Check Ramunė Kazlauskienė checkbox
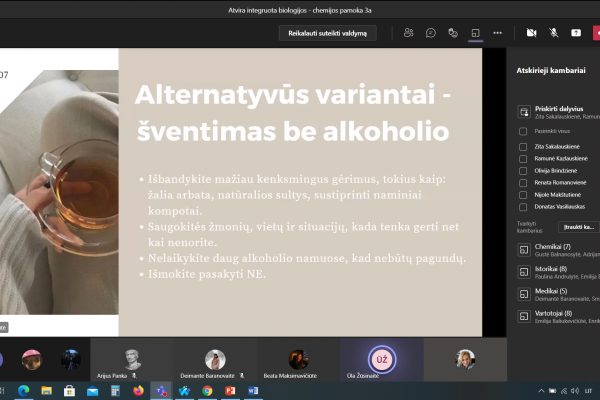The width and height of the screenshot is (600, 400). tap(523, 158)
